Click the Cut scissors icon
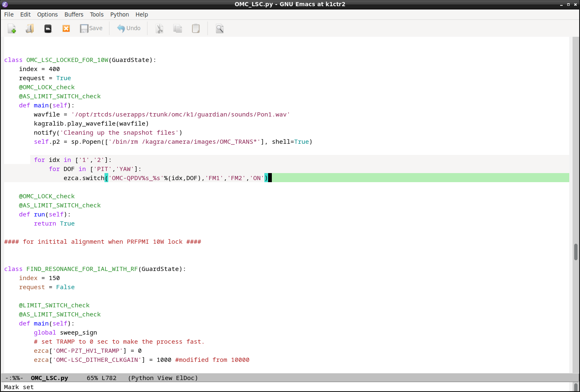This screenshot has width=580, height=392. [159, 29]
